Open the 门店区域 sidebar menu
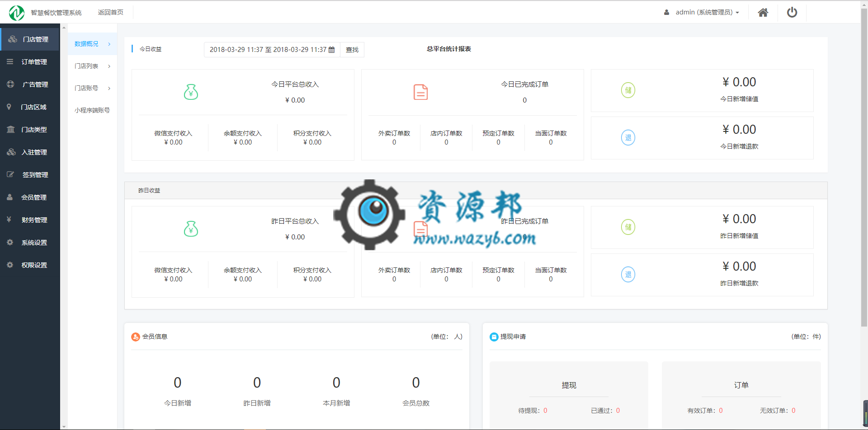 click(x=30, y=107)
